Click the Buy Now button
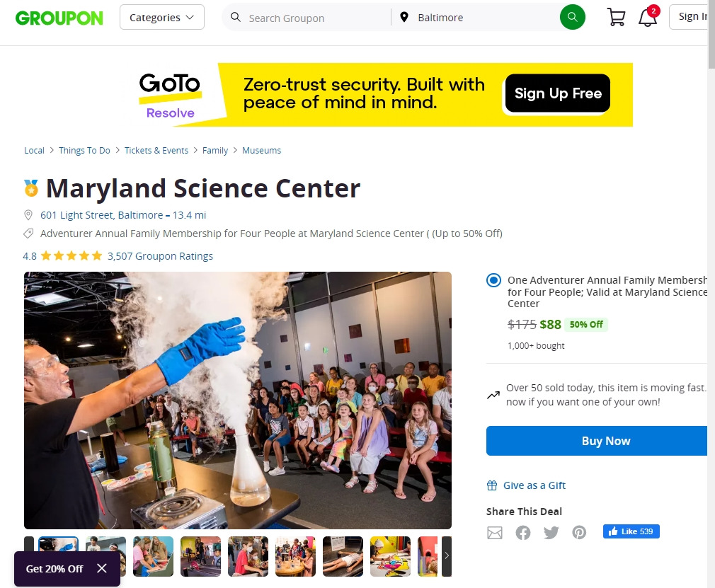The width and height of the screenshot is (715, 588). 597,441
